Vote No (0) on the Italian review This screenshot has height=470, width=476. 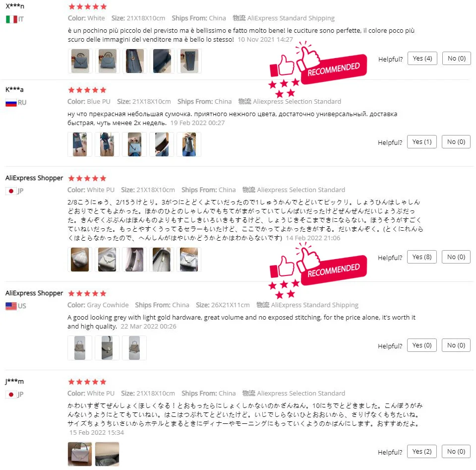(457, 59)
